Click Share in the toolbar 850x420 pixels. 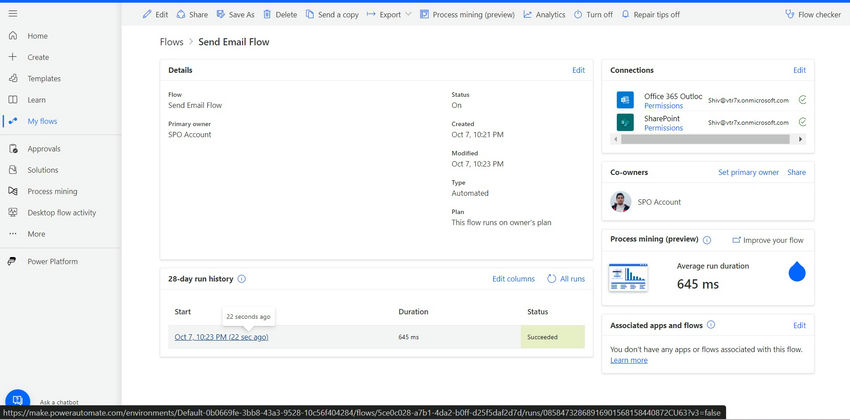tap(192, 15)
